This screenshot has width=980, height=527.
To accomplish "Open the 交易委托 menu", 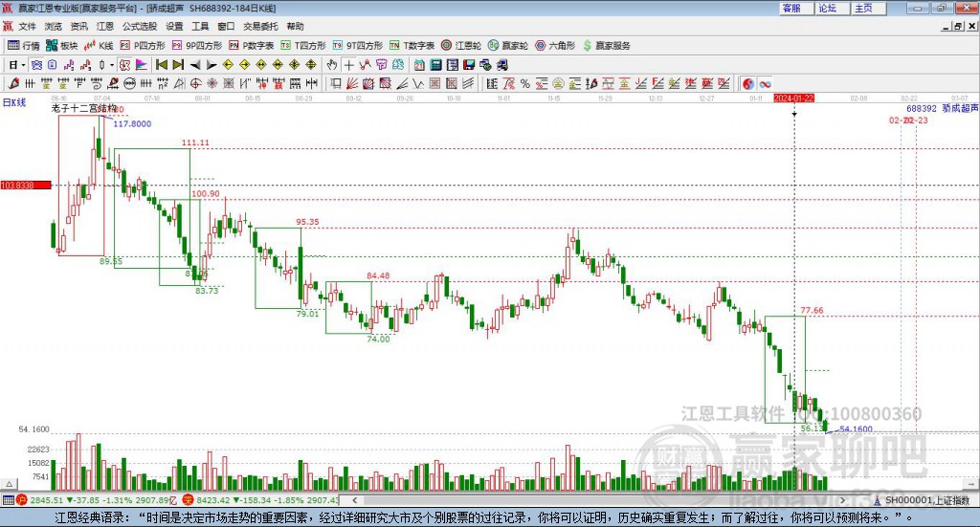I will pos(260,26).
